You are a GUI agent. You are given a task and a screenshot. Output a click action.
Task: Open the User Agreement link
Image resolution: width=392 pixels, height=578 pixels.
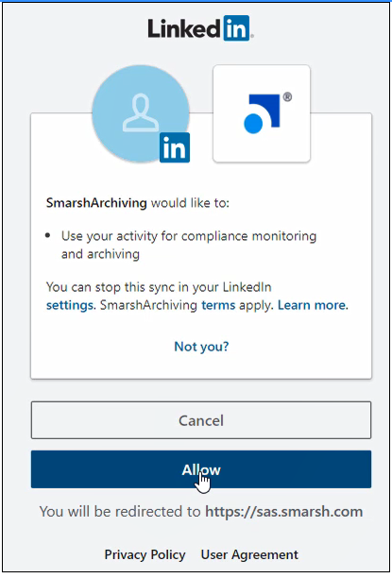click(249, 554)
